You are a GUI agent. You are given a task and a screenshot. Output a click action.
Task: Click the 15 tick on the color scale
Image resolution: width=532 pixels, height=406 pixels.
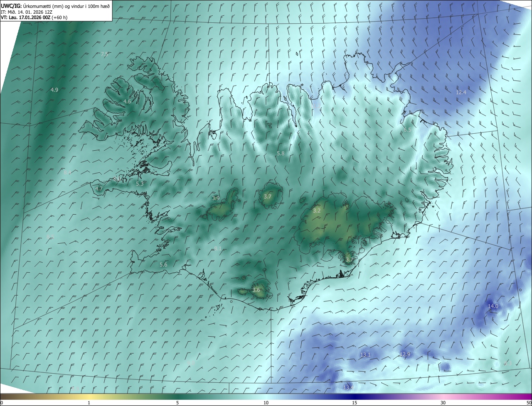(x=355, y=403)
